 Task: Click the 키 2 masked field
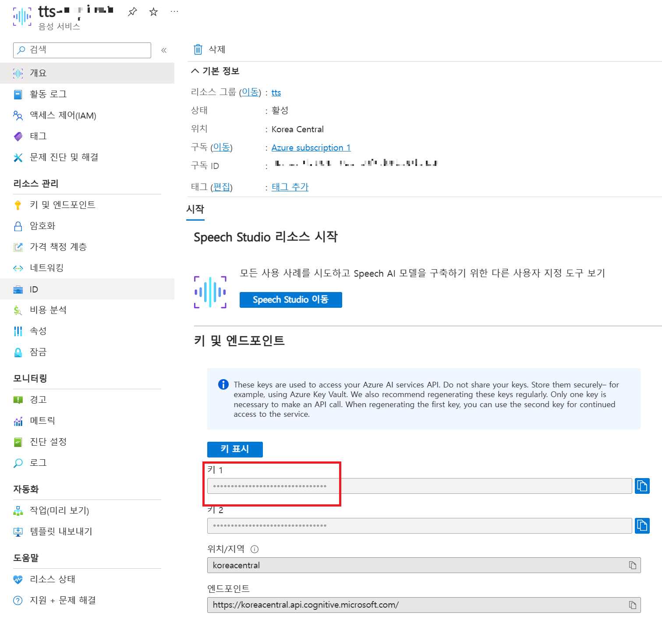pos(420,525)
